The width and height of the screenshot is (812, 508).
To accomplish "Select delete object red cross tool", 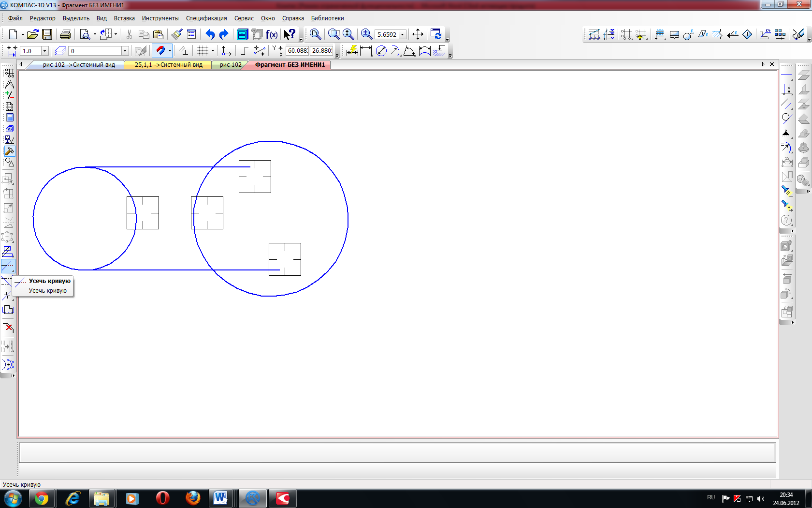I will tap(8, 328).
